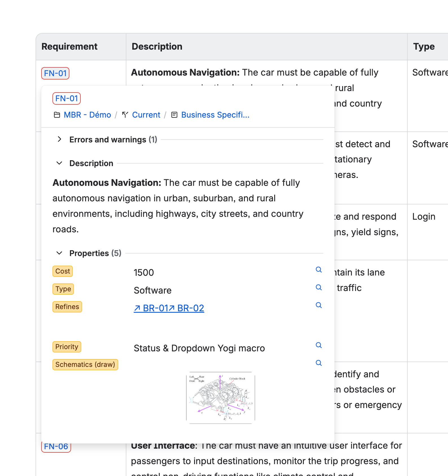The height and width of the screenshot is (476, 448).
Task: Click the FN-01 tag in the popup header
Action: pyautogui.click(x=67, y=98)
